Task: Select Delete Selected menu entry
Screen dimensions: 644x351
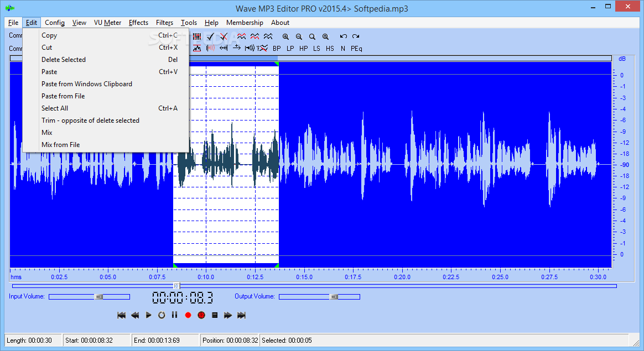Action: 106,60
